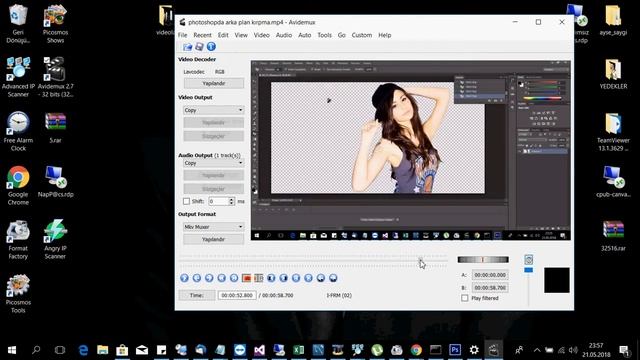Click the forward one minute button
Viewport: 640px width, 360px height.
click(x=333, y=278)
